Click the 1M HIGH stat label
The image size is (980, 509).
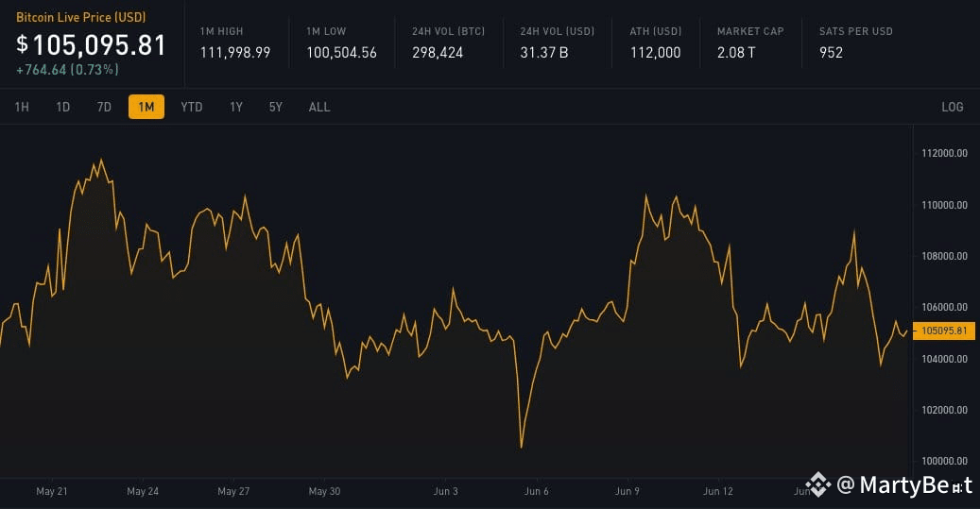pos(222,31)
